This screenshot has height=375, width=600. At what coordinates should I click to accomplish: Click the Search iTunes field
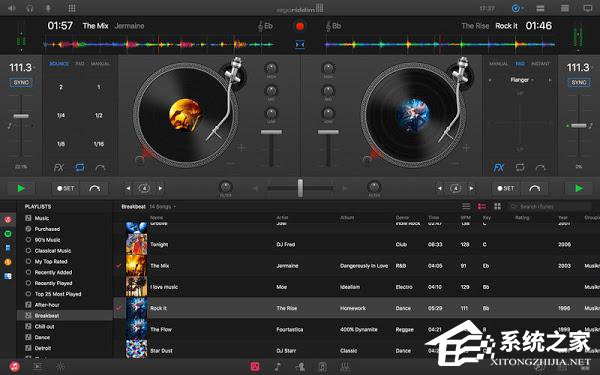click(x=549, y=207)
